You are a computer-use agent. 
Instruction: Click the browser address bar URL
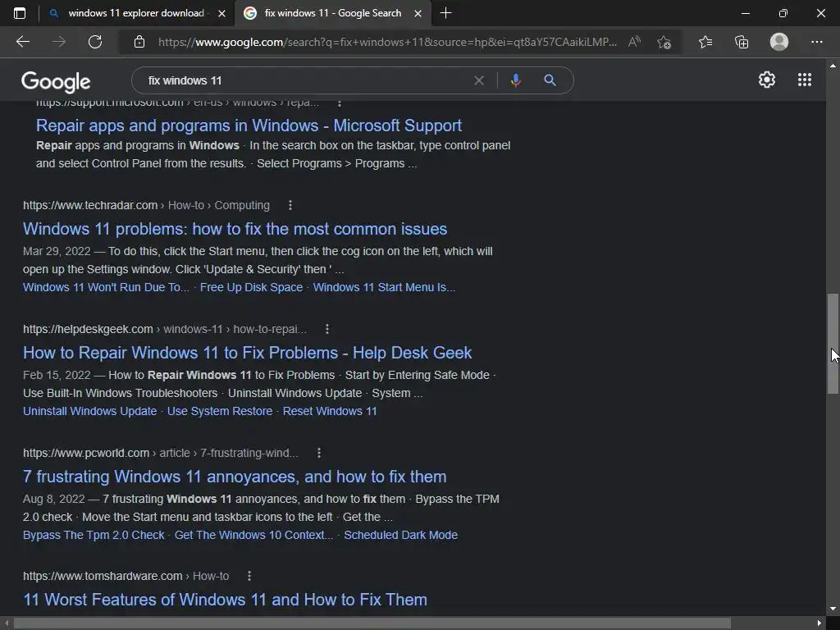tap(387, 42)
